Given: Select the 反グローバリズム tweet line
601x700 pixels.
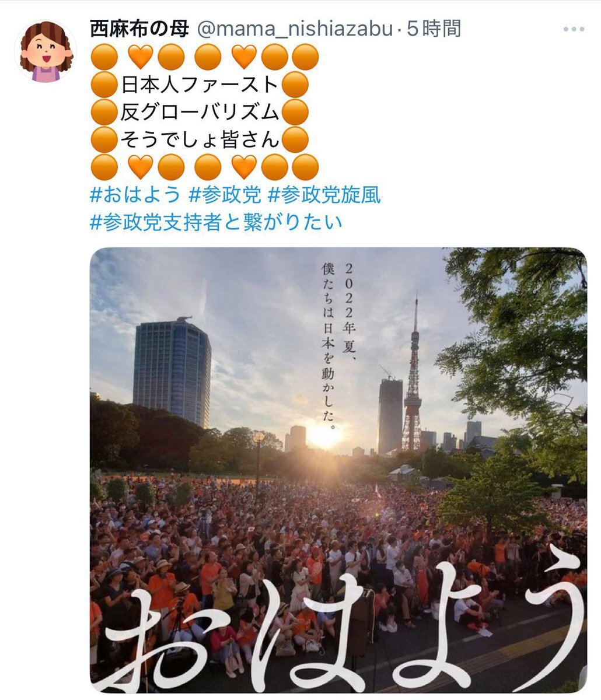Looking at the screenshot, I should coord(200,112).
